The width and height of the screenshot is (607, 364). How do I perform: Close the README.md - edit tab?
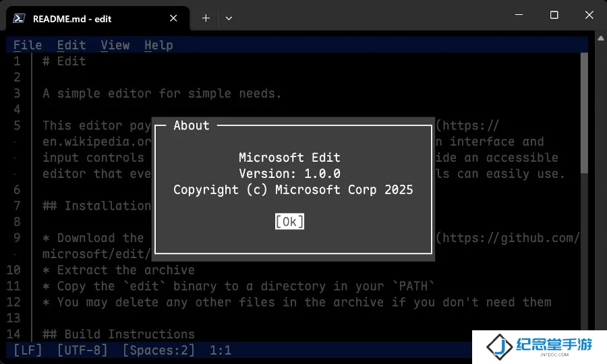pyautogui.click(x=173, y=18)
